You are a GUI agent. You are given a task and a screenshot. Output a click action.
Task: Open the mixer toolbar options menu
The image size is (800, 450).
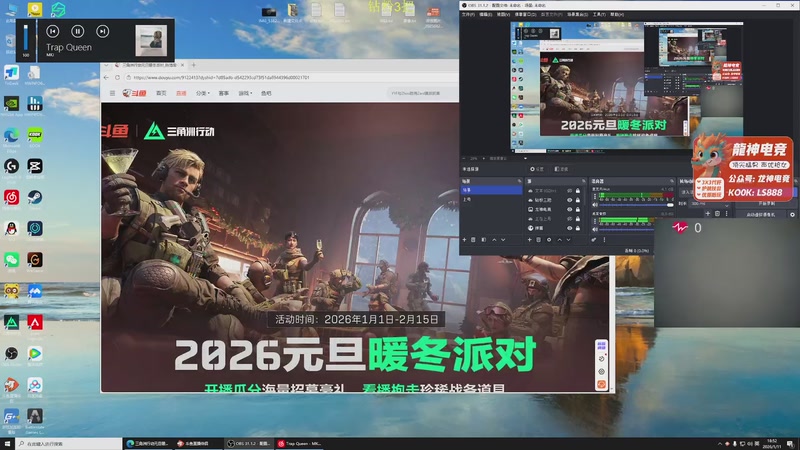605,240
